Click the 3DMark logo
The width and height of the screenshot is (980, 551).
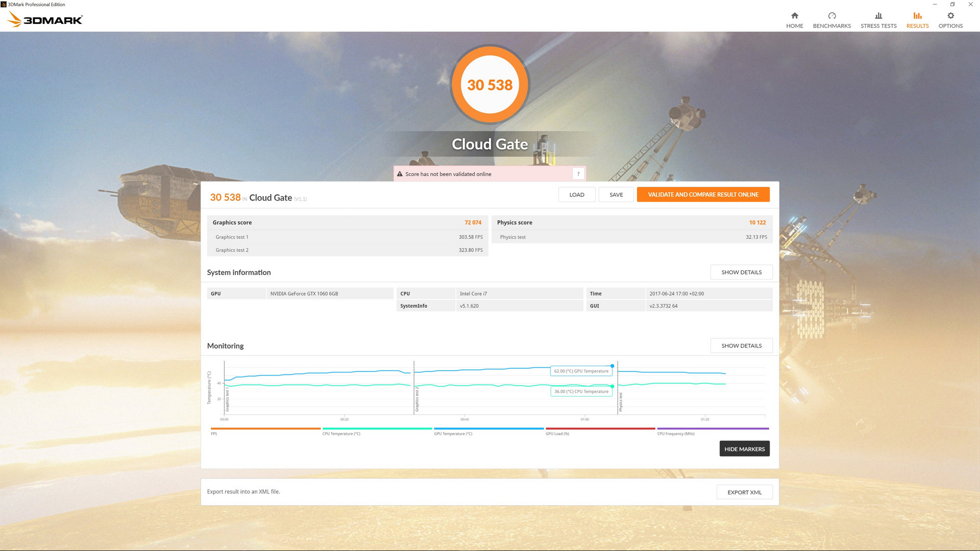[45, 20]
